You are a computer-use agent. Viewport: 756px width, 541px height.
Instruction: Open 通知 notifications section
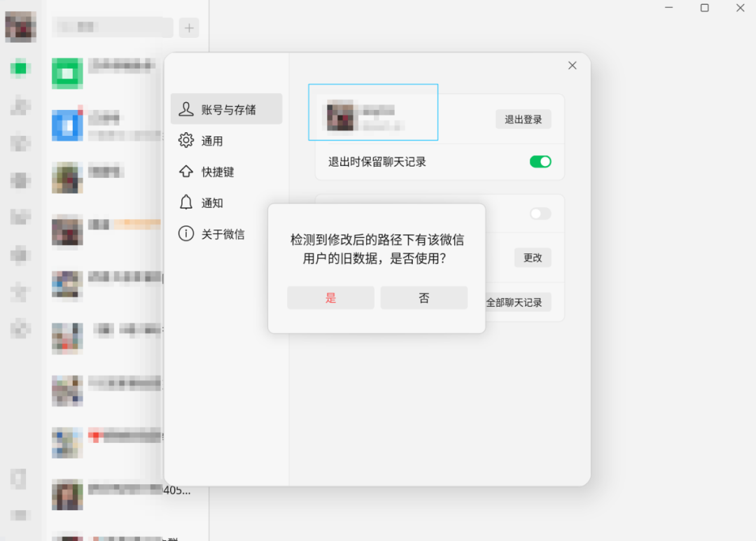pos(226,202)
